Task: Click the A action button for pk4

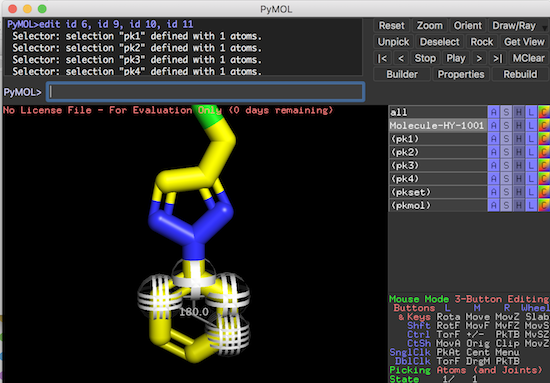Action: tap(494, 179)
